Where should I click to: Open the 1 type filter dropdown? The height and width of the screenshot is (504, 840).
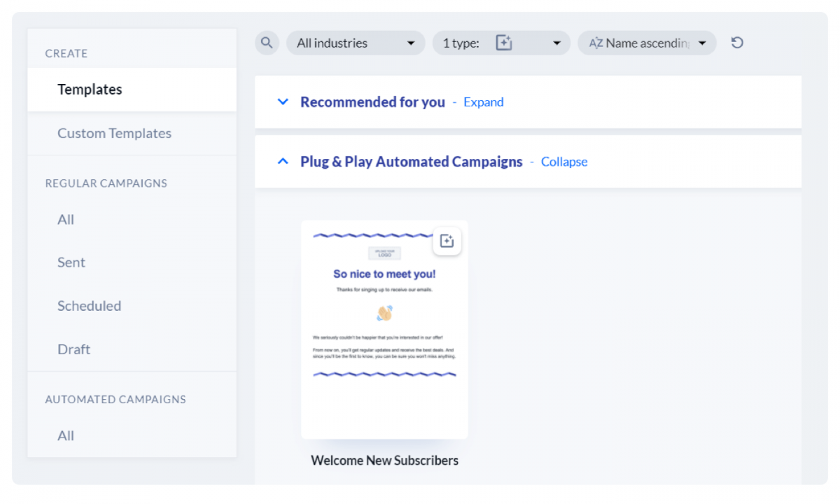tap(501, 43)
